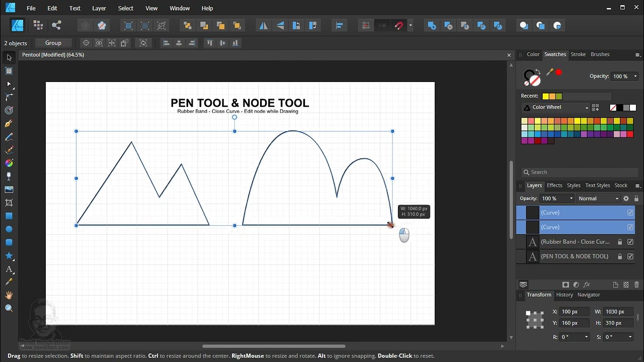Toggle visibility of the first (Curve) layer

coord(630,213)
